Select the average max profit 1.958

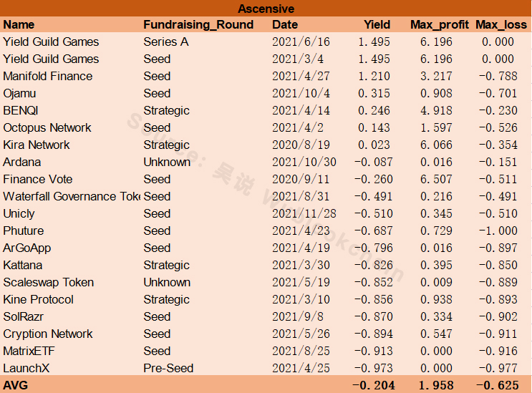pyautogui.click(x=436, y=385)
